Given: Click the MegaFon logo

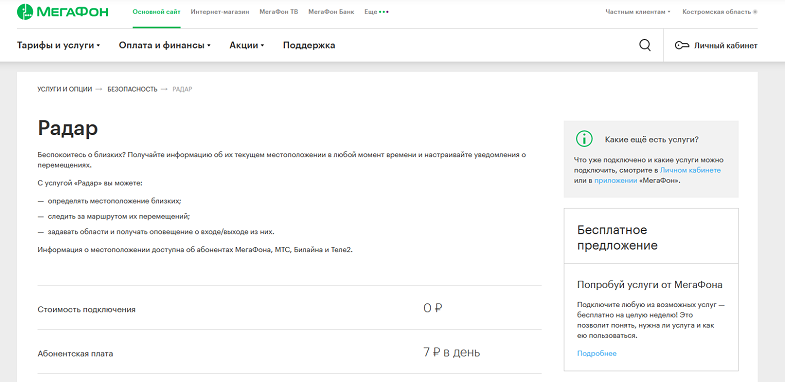Looking at the screenshot, I should coord(63,12).
